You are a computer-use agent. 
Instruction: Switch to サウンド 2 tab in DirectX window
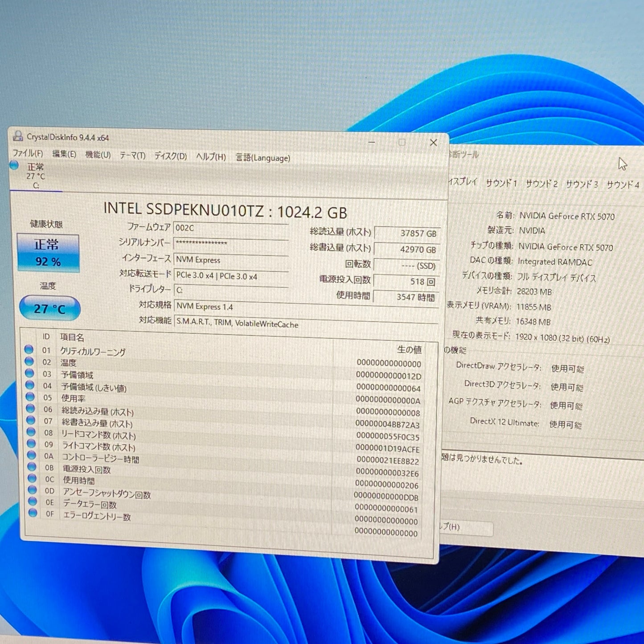click(x=541, y=184)
